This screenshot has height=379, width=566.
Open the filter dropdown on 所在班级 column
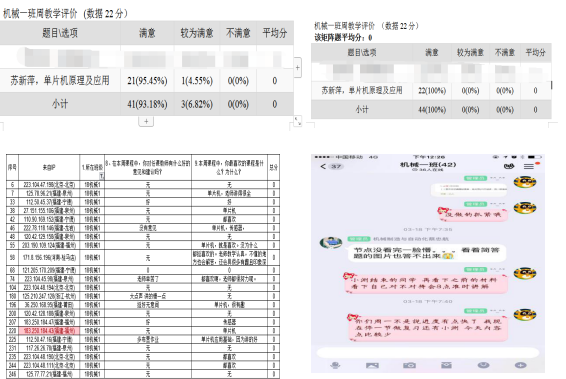pyautogui.click(x=101, y=176)
